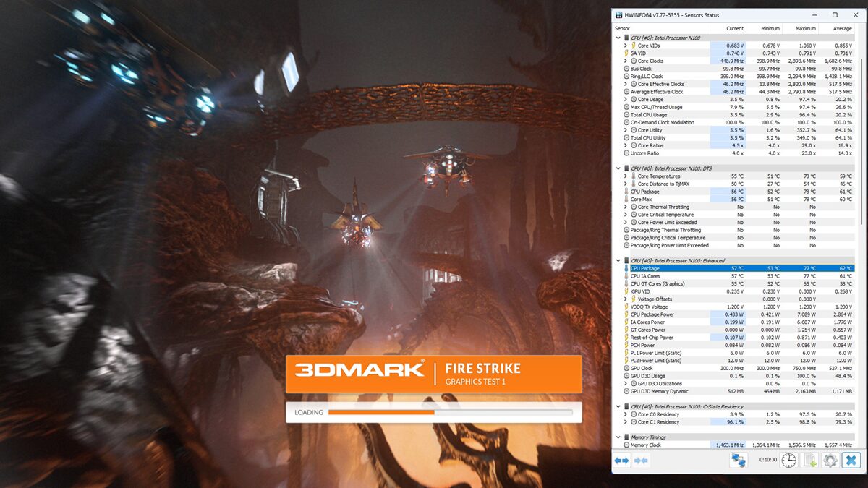Click the 448.9 MHz Core Clocks current value
This screenshot has width=868, height=488.
click(733, 61)
